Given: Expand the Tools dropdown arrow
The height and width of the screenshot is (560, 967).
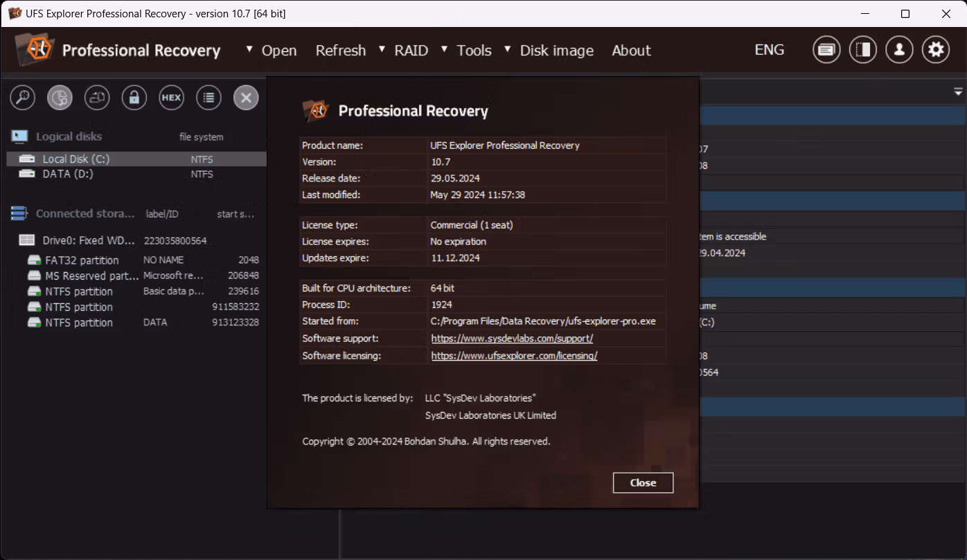Looking at the screenshot, I should [x=445, y=49].
